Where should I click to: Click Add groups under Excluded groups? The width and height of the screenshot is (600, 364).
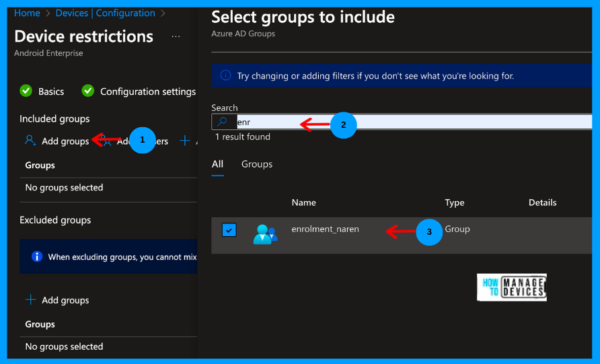point(65,300)
